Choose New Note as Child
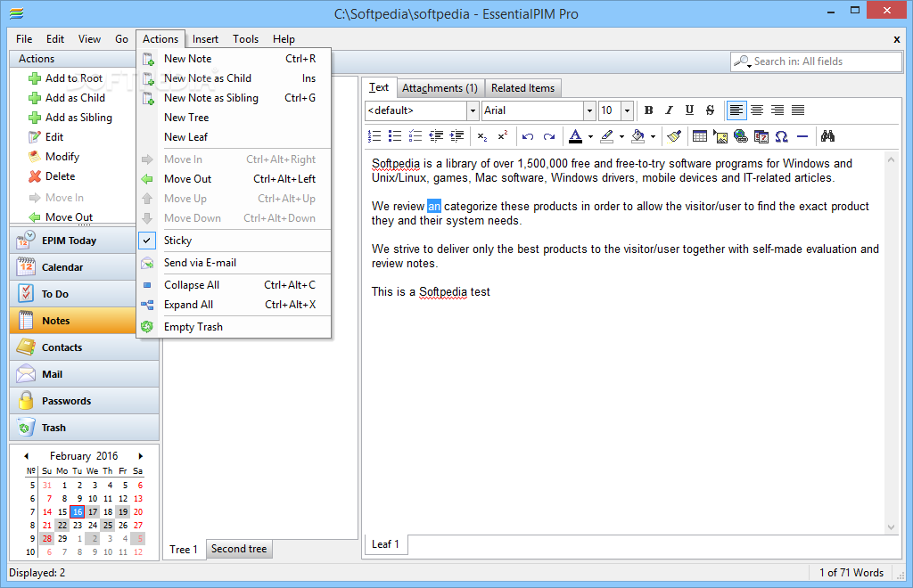 234,78
